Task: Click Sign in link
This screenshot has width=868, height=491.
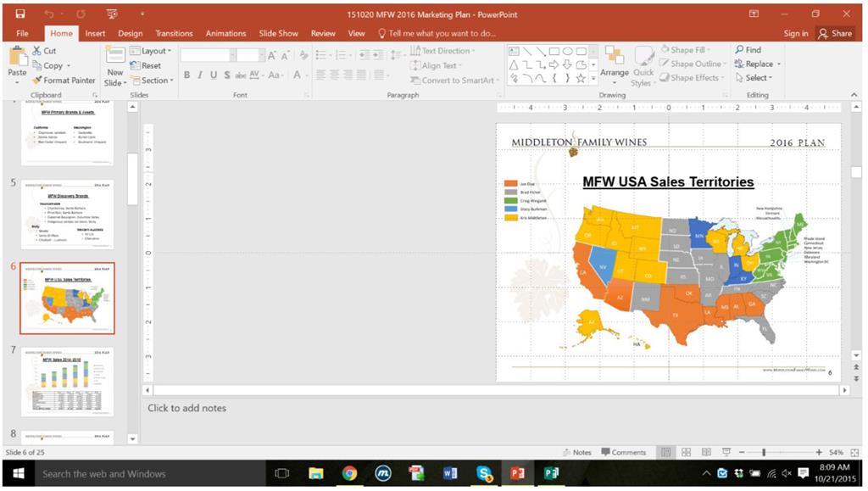Action: tap(795, 33)
